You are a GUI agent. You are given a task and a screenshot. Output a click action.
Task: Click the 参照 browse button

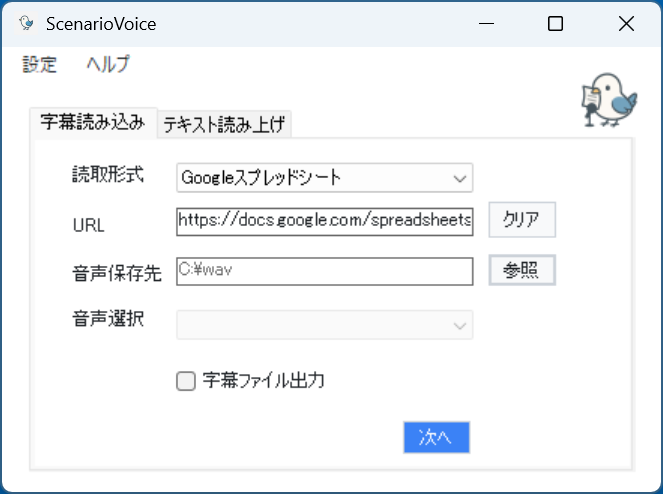click(x=522, y=270)
